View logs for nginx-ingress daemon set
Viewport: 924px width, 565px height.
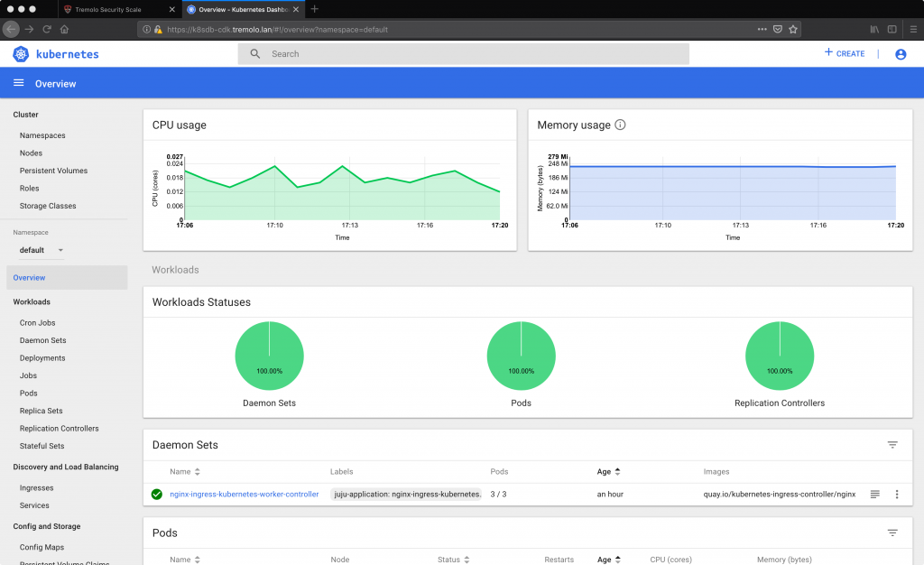tap(875, 495)
